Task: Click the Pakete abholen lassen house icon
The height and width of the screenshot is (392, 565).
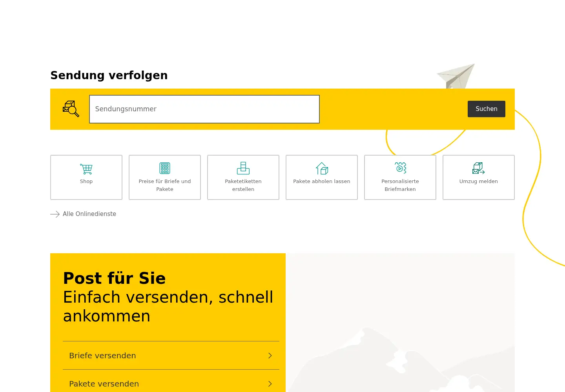Action: coord(322,168)
